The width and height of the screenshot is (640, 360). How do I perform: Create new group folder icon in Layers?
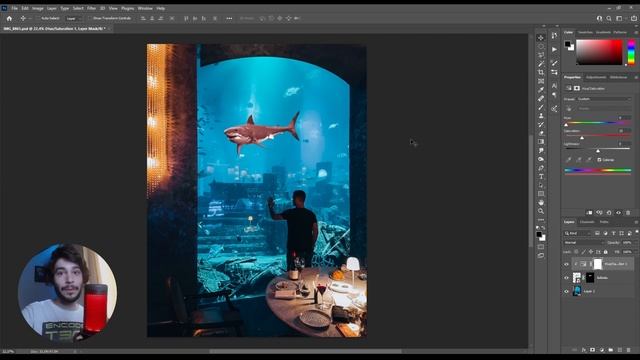610,350
